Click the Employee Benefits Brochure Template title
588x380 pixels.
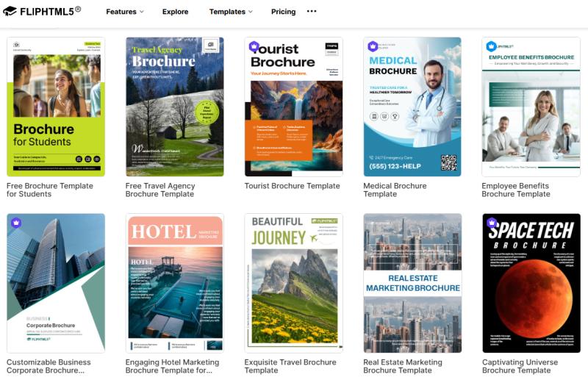point(516,190)
